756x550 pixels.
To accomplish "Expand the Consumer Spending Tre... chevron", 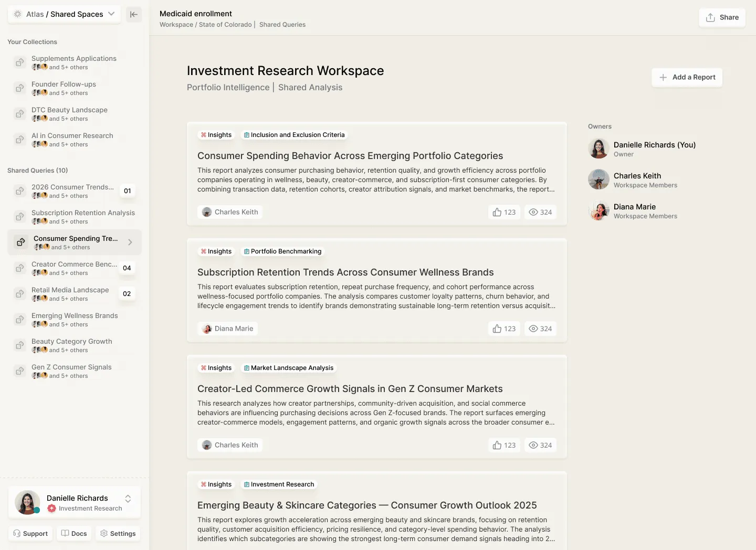I will pyautogui.click(x=130, y=242).
